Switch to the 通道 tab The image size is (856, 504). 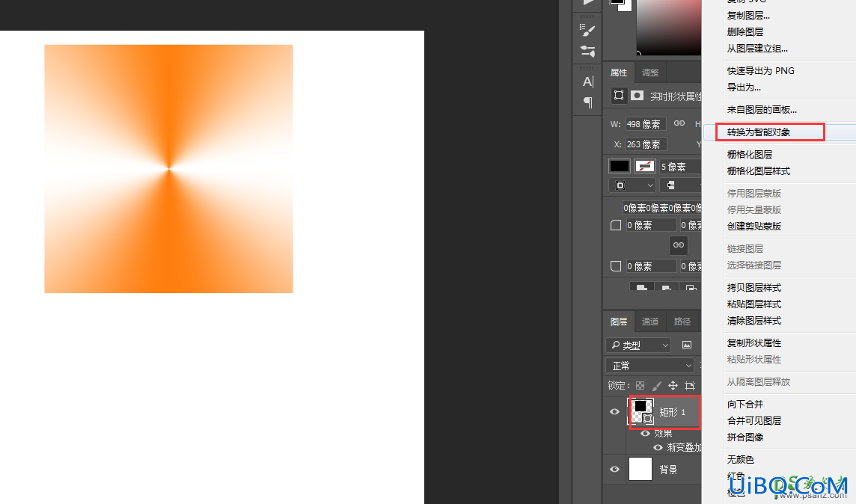pyautogui.click(x=650, y=322)
